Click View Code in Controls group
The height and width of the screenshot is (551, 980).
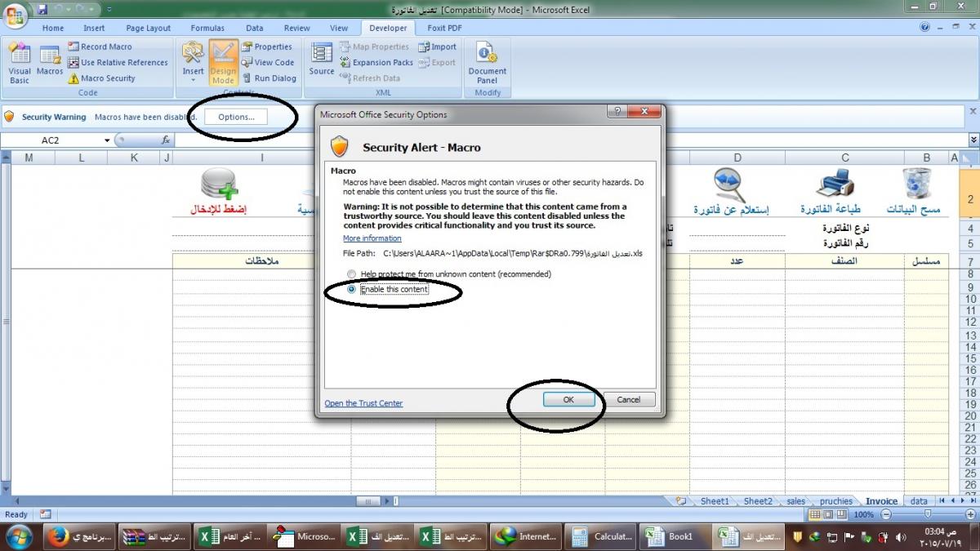(267, 62)
